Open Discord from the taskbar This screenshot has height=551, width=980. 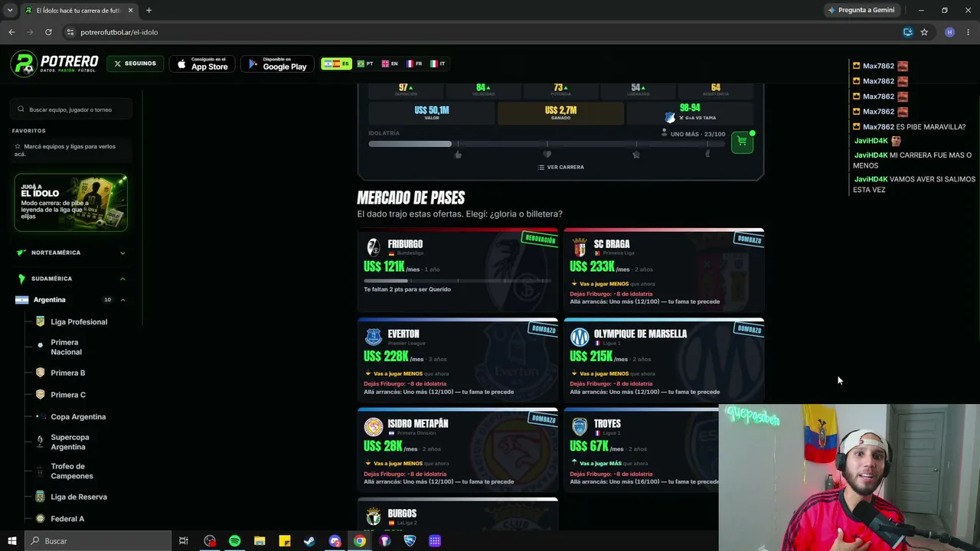pyautogui.click(x=335, y=541)
